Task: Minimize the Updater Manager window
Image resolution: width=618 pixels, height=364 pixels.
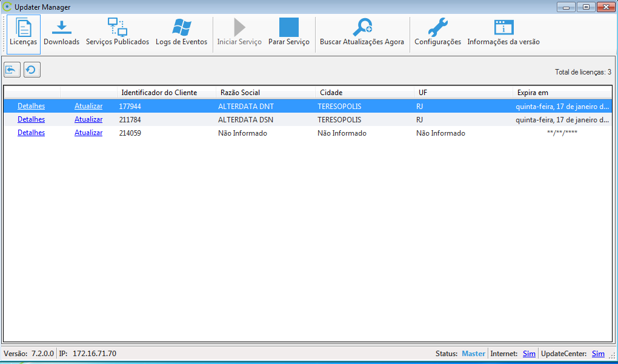Action: pos(566,7)
